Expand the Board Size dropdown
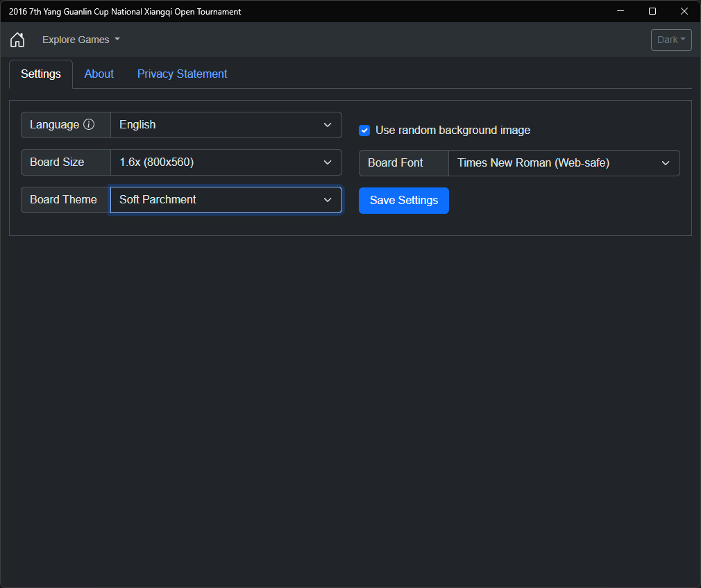This screenshot has width=701, height=588. coord(226,162)
